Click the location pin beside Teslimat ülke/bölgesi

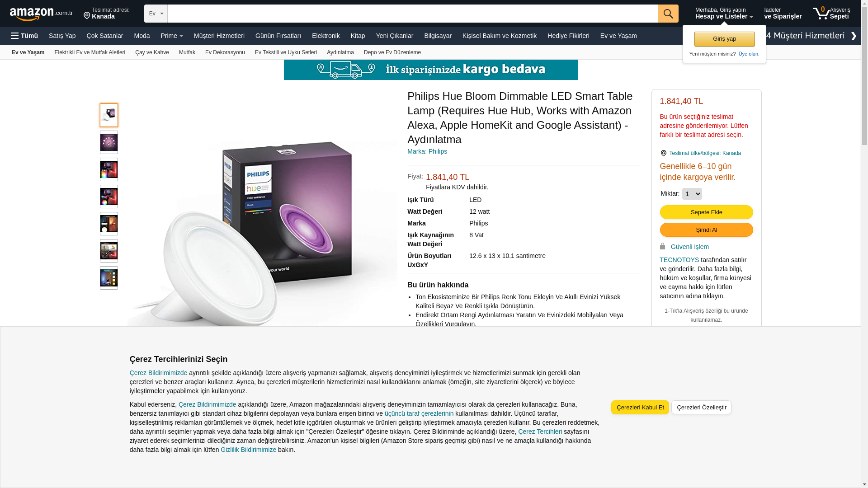click(x=663, y=153)
